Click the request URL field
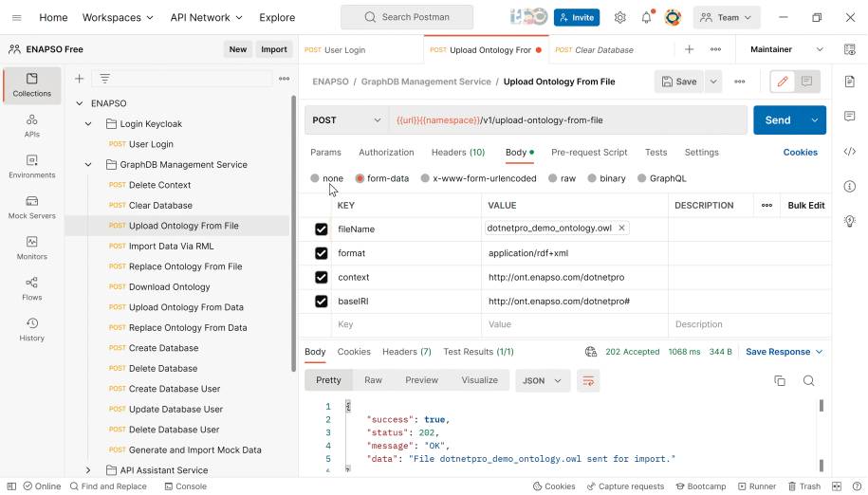This screenshot has height=495, width=868. [568, 120]
